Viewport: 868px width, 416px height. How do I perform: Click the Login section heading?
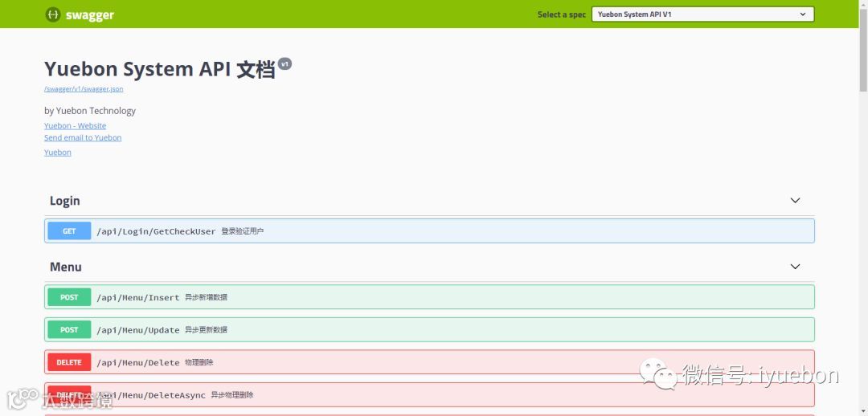[65, 201]
